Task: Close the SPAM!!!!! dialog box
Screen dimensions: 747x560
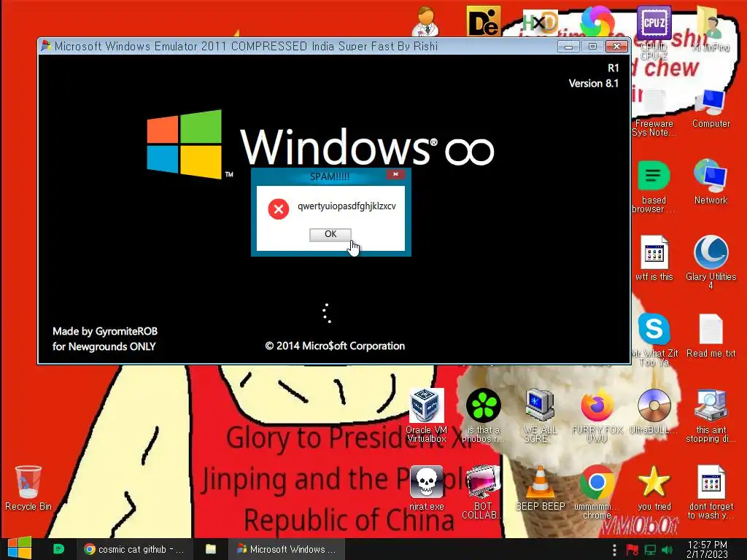Action: [x=395, y=175]
